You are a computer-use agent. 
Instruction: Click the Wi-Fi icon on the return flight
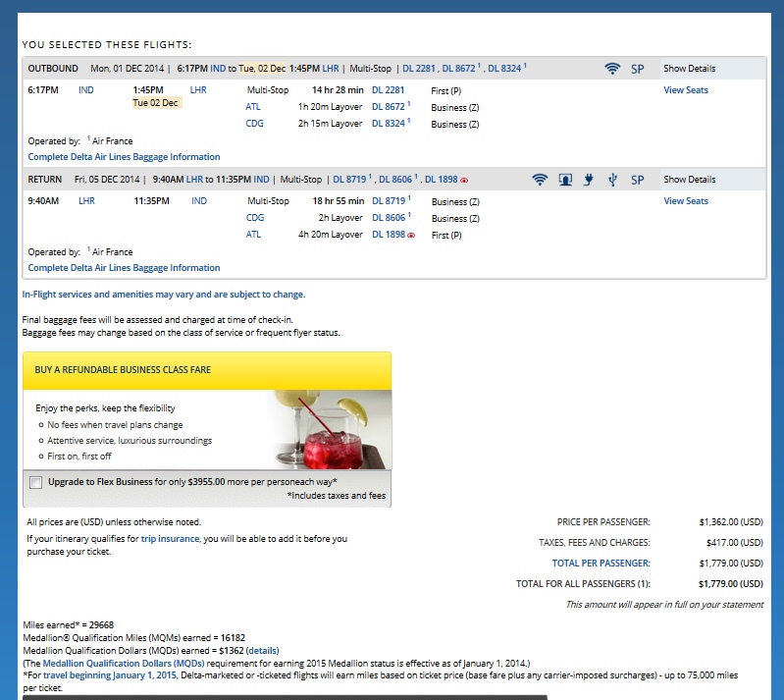(x=539, y=180)
